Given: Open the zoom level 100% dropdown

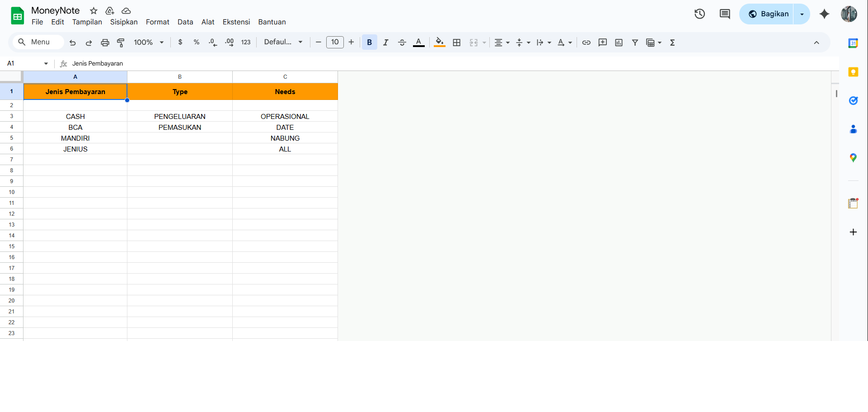Looking at the screenshot, I should click(x=149, y=43).
